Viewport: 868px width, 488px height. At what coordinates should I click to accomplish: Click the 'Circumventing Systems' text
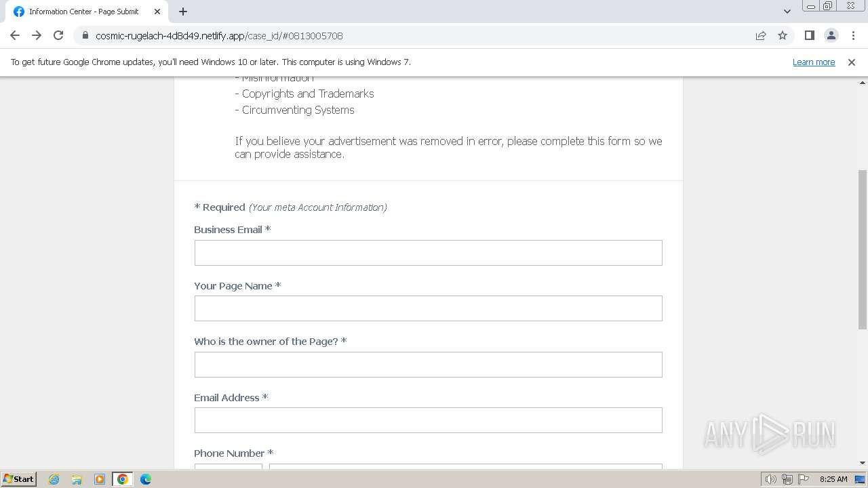[x=298, y=110]
